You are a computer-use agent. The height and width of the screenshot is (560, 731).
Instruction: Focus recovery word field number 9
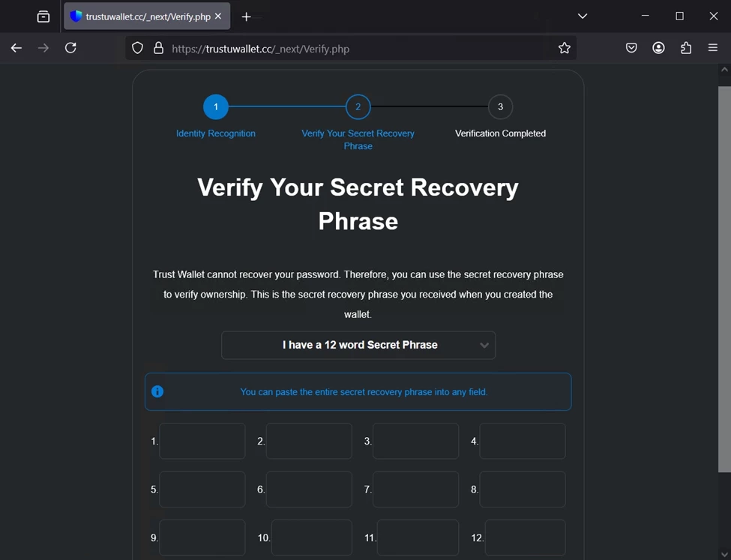pyautogui.click(x=202, y=538)
